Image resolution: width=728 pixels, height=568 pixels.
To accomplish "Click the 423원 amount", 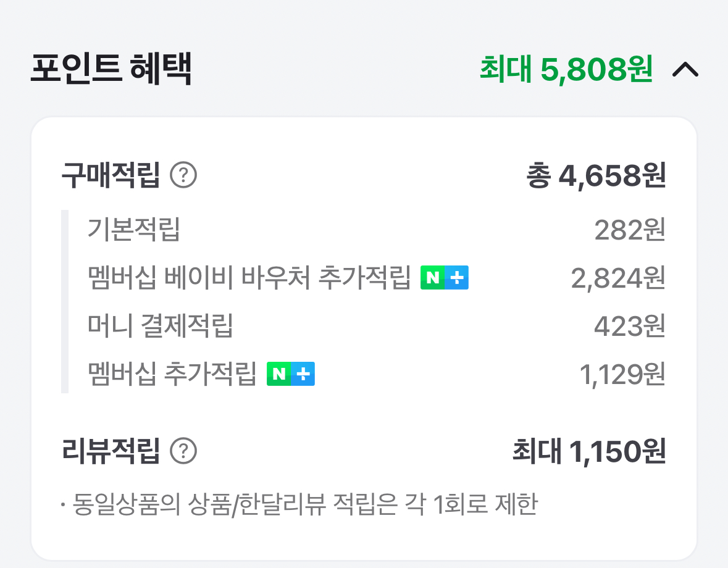I will pos(629,326).
